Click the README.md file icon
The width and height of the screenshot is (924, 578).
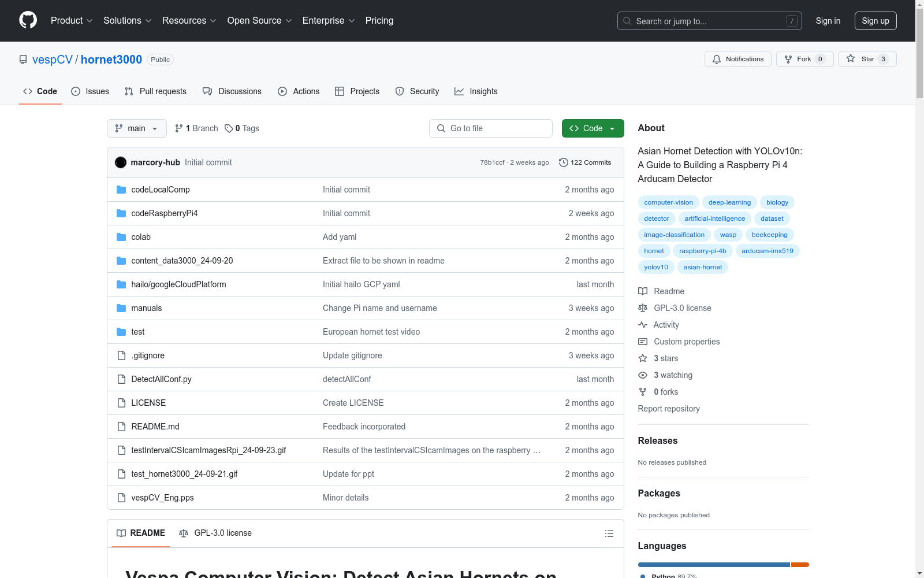121,427
